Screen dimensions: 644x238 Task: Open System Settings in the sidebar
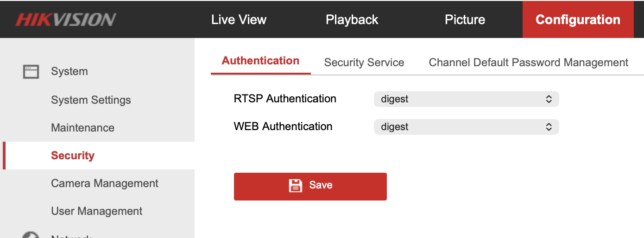(91, 100)
